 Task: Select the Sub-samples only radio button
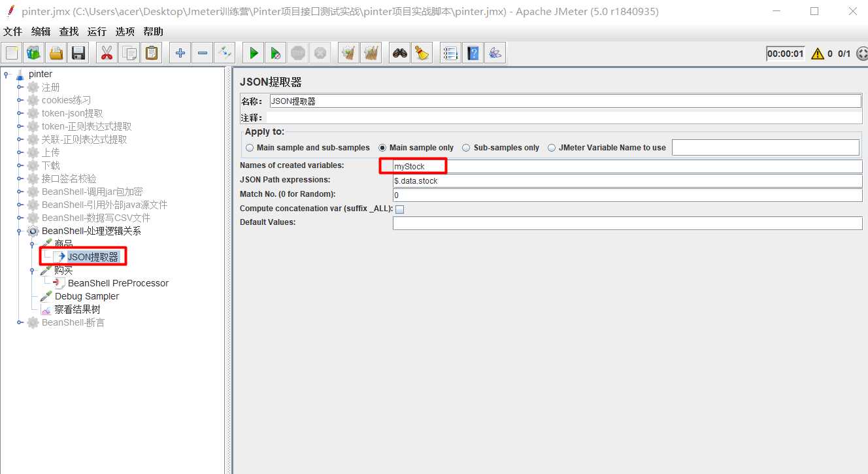[466, 148]
